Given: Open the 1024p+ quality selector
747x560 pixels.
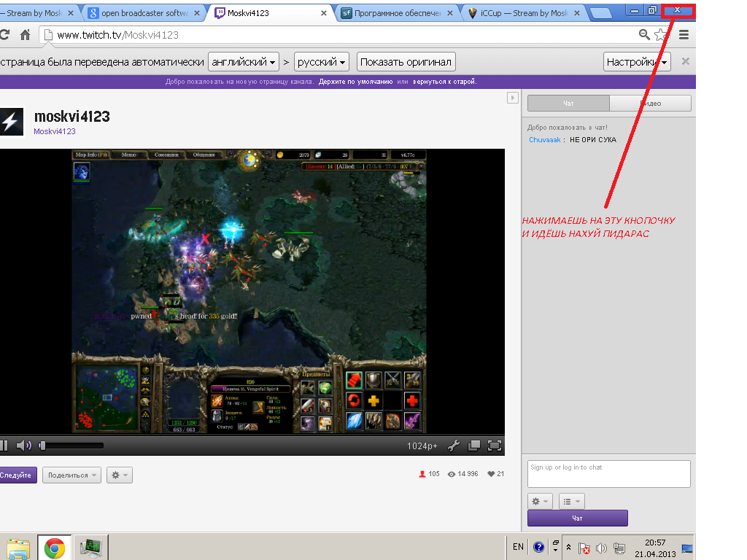Looking at the screenshot, I should click(422, 446).
